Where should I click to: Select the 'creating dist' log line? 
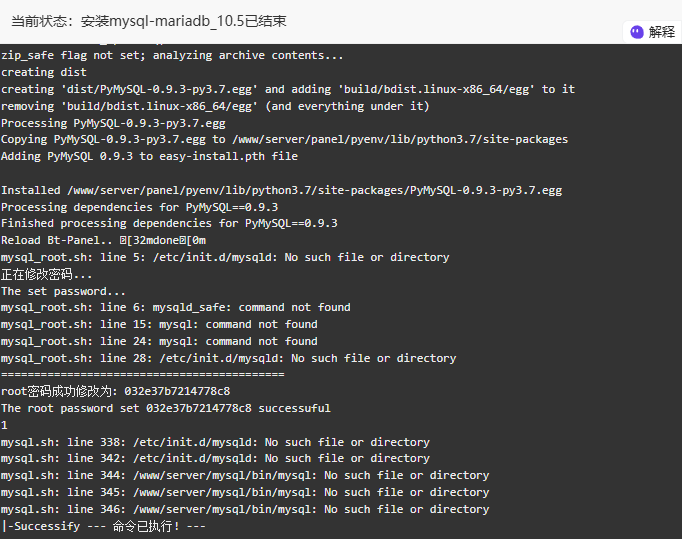click(43, 72)
